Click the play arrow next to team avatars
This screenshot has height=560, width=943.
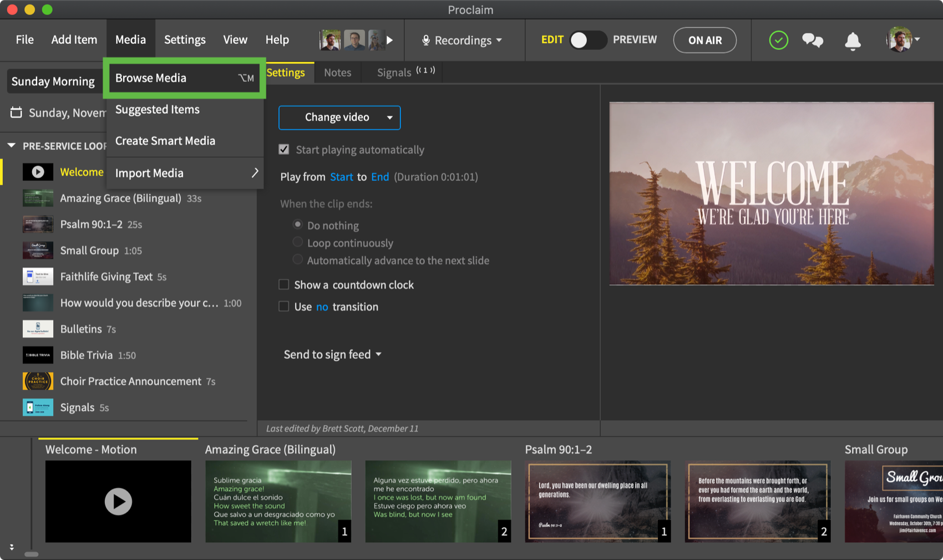[x=390, y=40]
